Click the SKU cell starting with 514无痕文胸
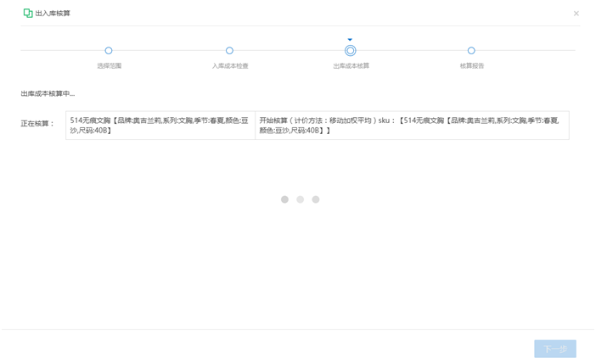596x364 pixels. (160, 126)
